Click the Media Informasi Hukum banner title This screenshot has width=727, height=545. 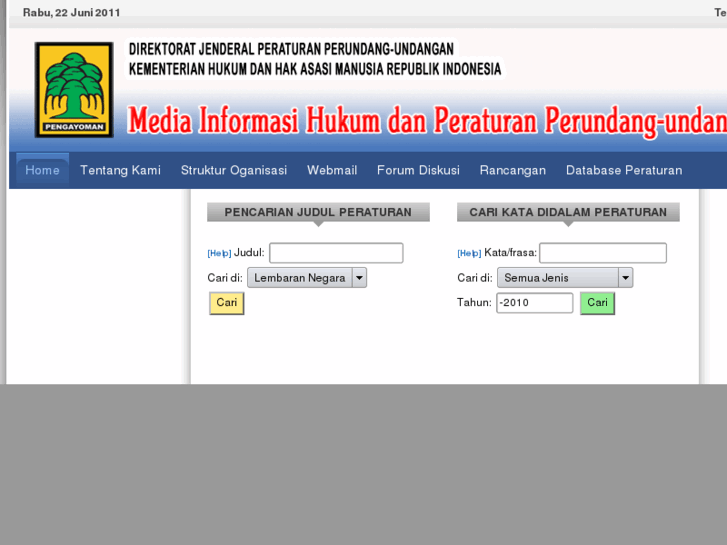click(x=427, y=120)
